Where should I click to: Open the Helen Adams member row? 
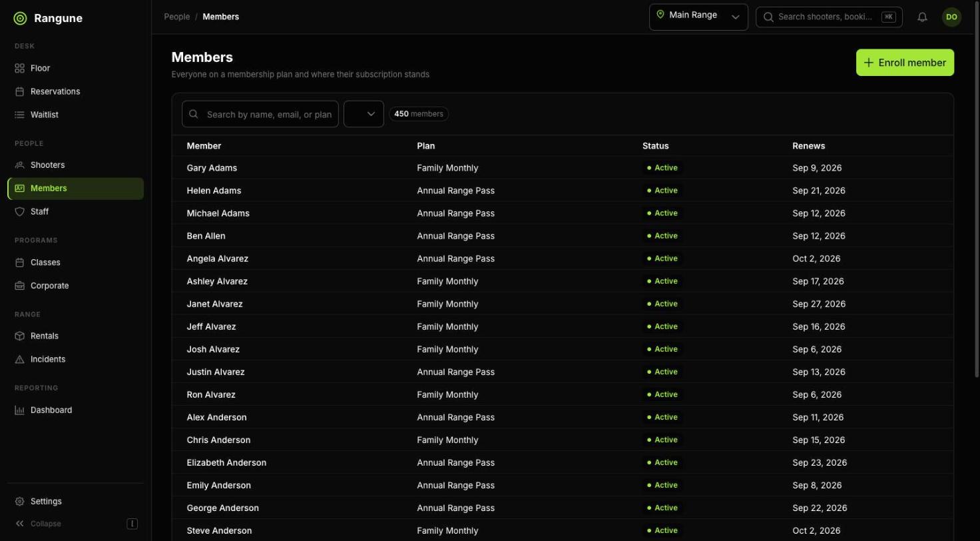pos(563,191)
